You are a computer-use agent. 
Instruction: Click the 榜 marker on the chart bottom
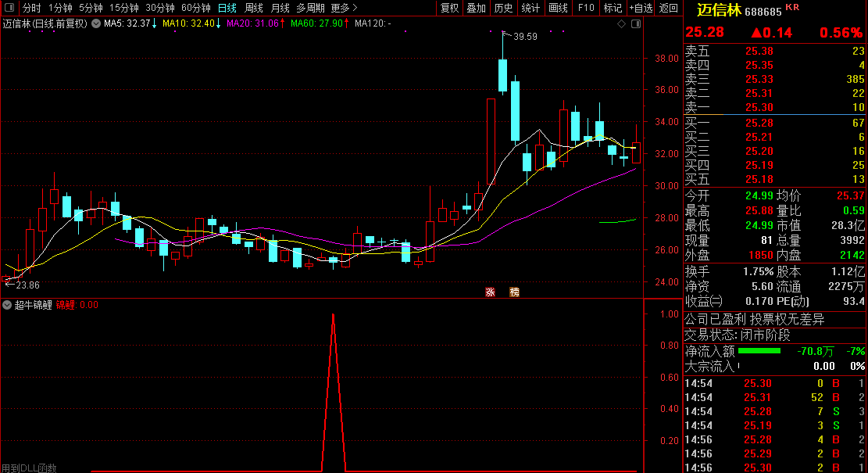[514, 292]
